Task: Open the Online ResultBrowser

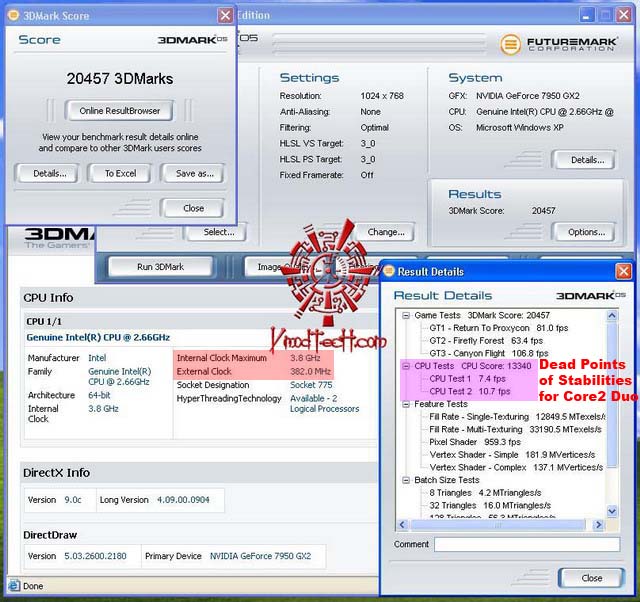Action: (x=119, y=111)
